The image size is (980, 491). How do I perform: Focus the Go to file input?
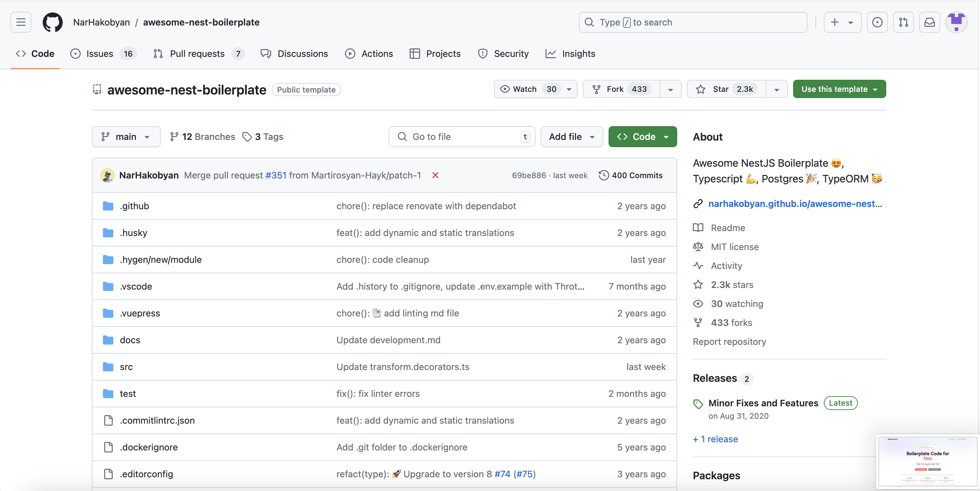click(462, 137)
